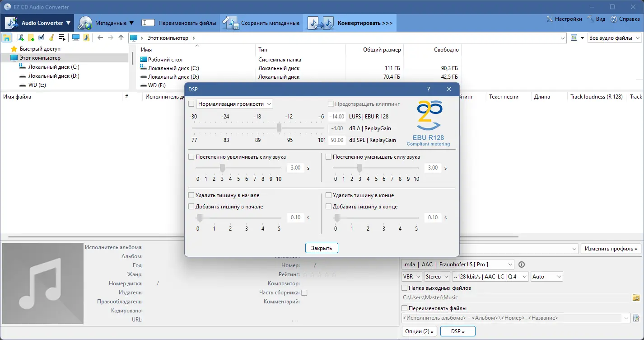Click the Закрыть button in DSP dialog
644x340 pixels.
322,248
